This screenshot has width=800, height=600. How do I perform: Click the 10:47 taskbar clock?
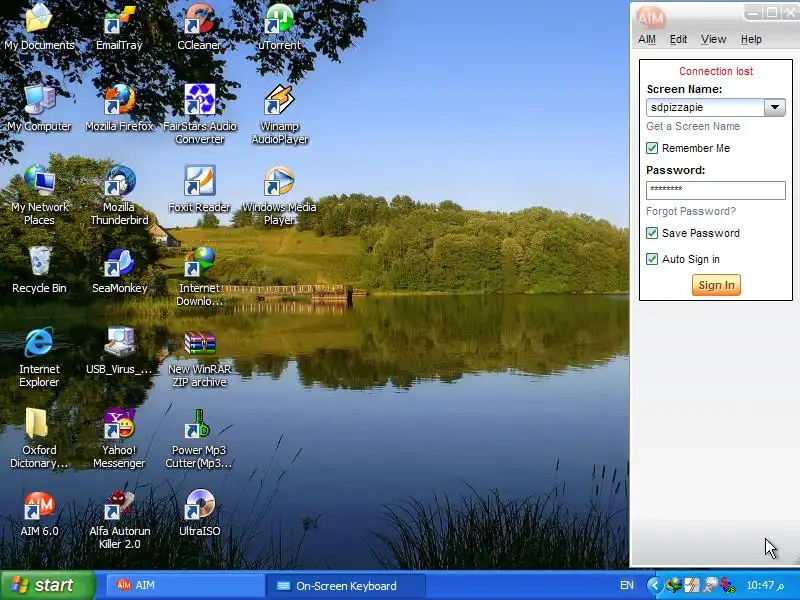click(x=765, y=586)
